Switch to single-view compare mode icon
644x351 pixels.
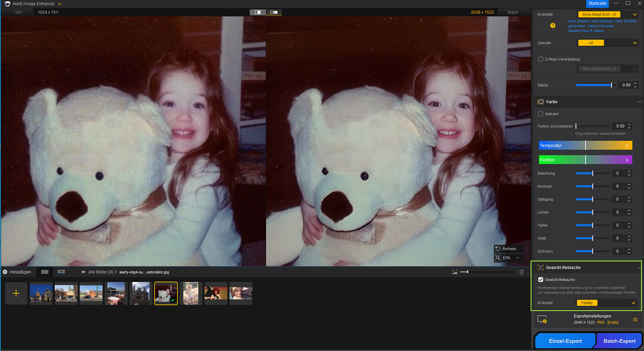tap(258, 12)
